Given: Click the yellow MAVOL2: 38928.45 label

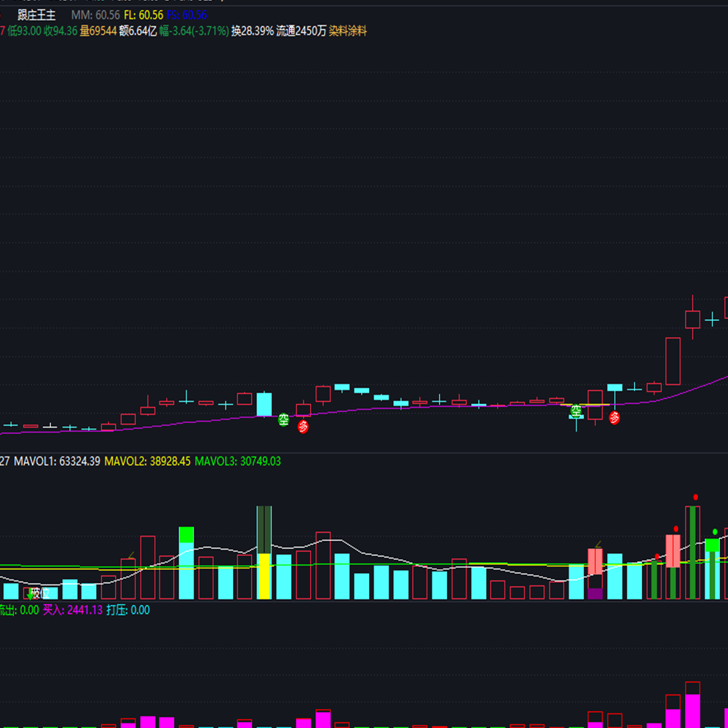Looking at the screenshot, I should click(147, 461).
